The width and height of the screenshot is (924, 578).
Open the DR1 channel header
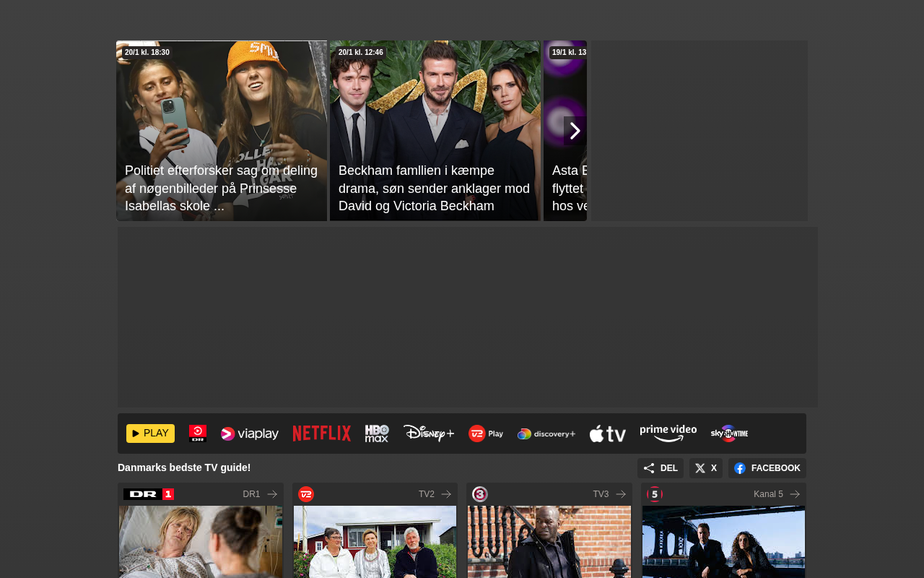click(201, 494)
